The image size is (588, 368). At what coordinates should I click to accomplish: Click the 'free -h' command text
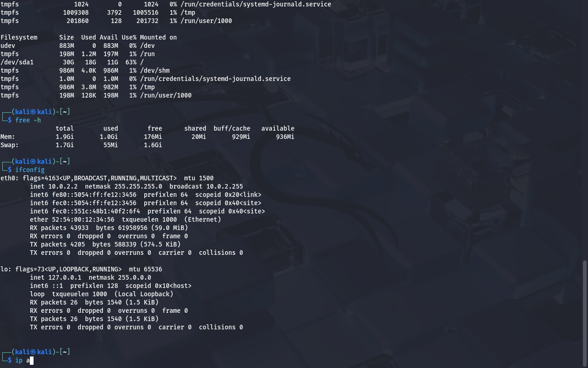[28, 120]
